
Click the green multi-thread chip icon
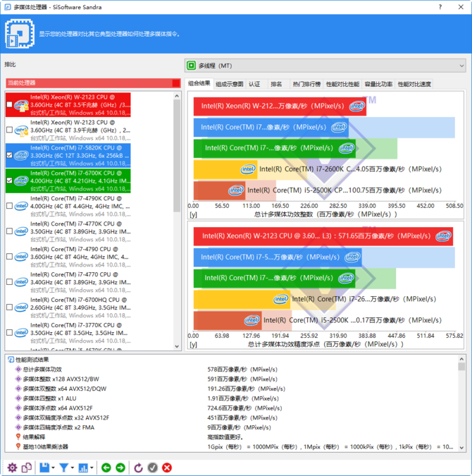191,66
